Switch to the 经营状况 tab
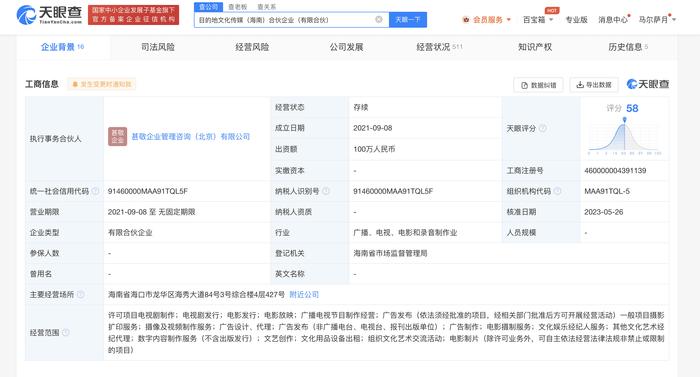This screenshot has width=700, height=377. click(x=439, y=47)
